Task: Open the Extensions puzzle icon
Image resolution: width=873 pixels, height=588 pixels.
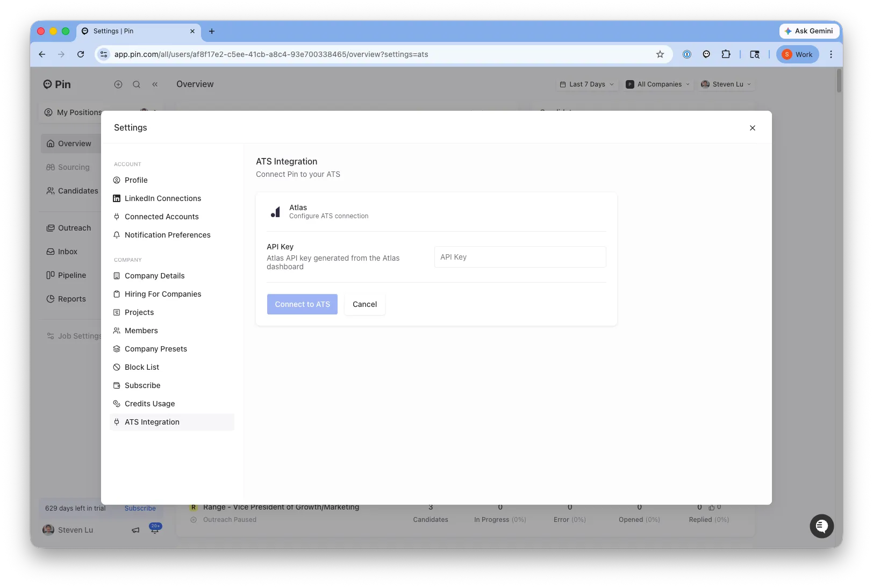Action: pos(726,54)
